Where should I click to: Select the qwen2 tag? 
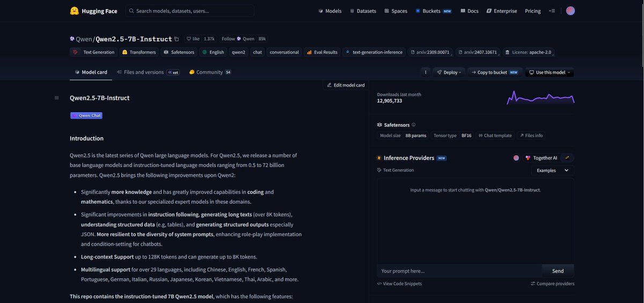(238, 52)
